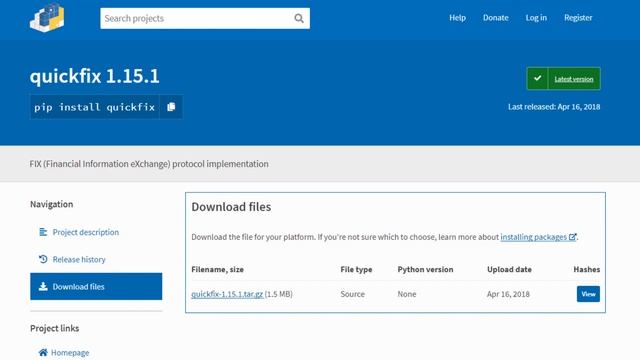Click the magnifying glass search icon
The image size is (640, 360).
point(299,18)
